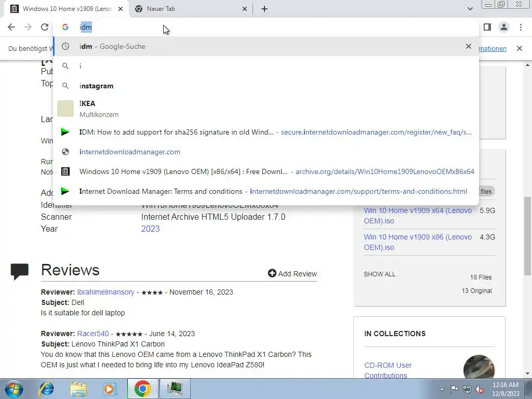Open the info bar 'mationen' link

493,48
